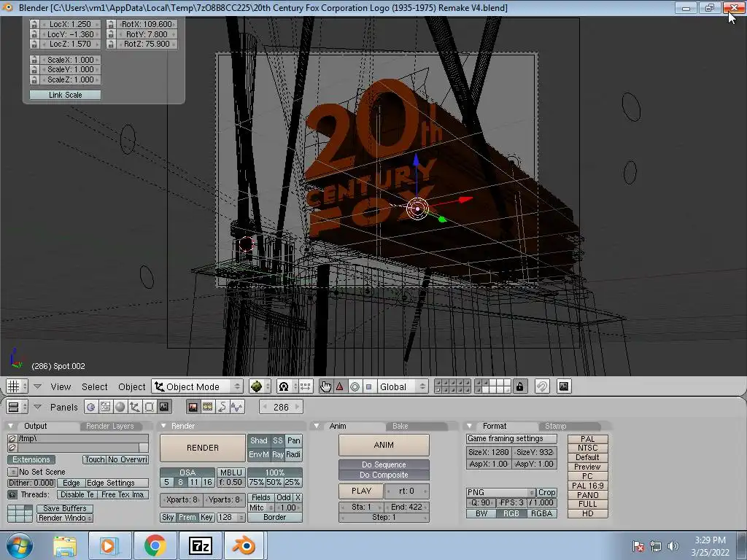Select the translate manipulator triangle icon

click(x=340, y=386)
